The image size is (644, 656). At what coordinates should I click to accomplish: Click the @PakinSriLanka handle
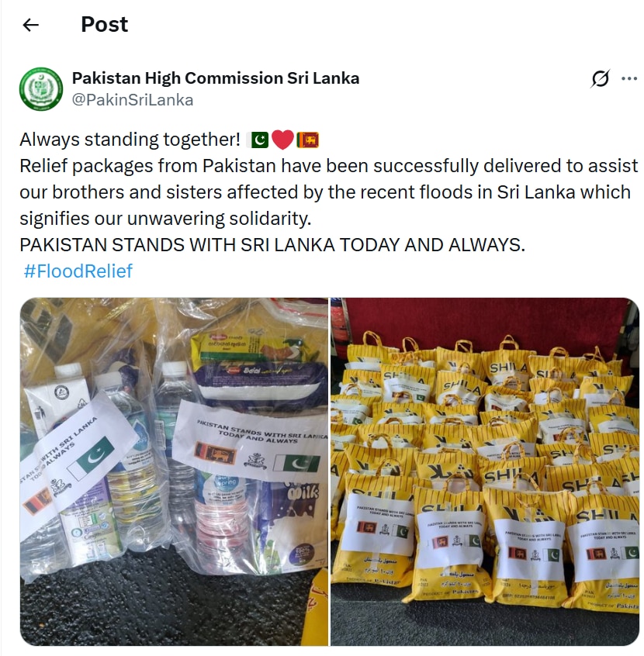coord(133,100)
